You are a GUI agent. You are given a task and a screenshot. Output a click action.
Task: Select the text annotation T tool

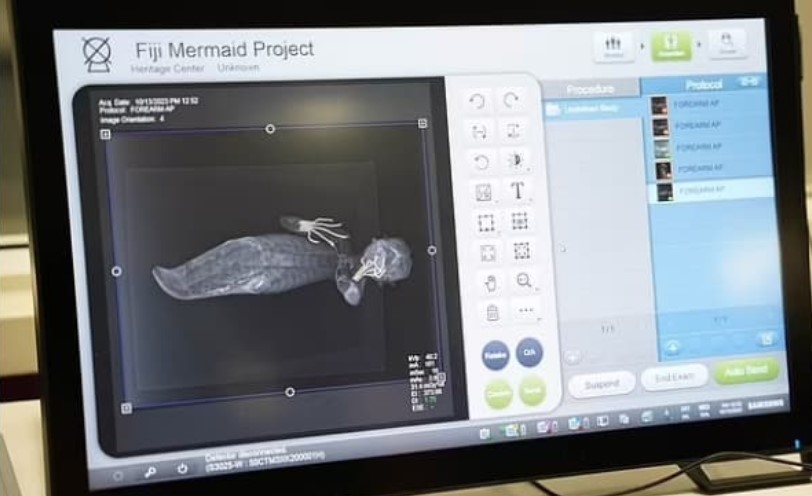coord(517,191)
